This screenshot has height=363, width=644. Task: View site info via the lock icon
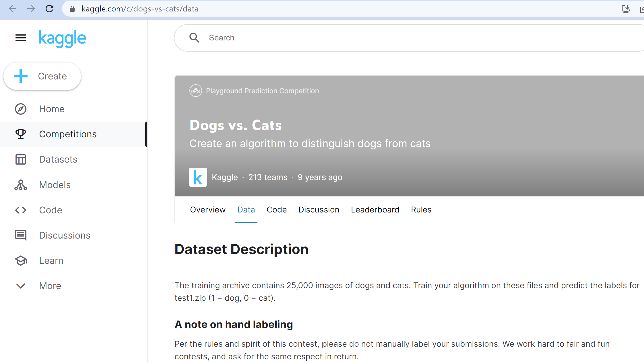[x=72, y=9]
